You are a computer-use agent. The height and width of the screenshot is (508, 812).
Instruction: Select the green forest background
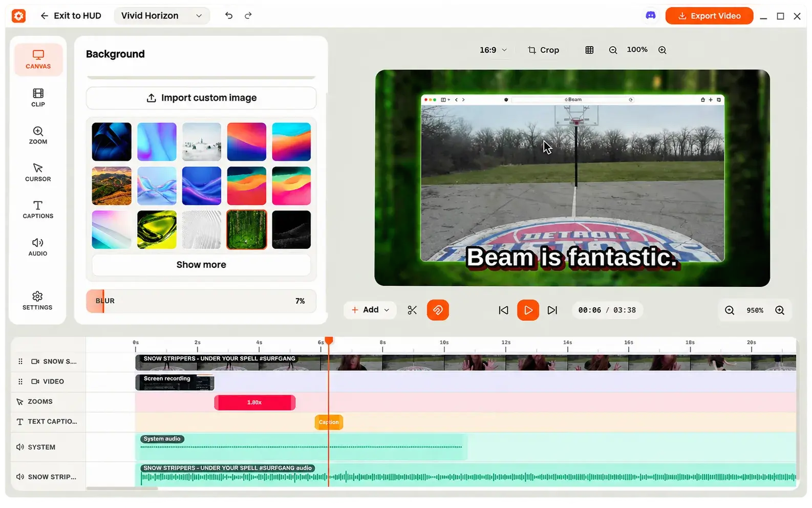(247, 230)
